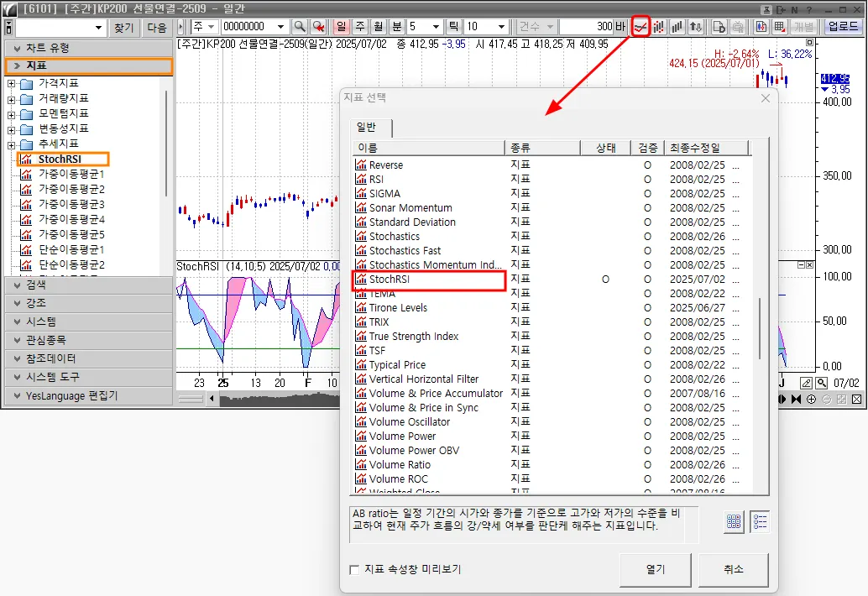
Task: Click the 다음 button
Action: click(x=157, y=27)
